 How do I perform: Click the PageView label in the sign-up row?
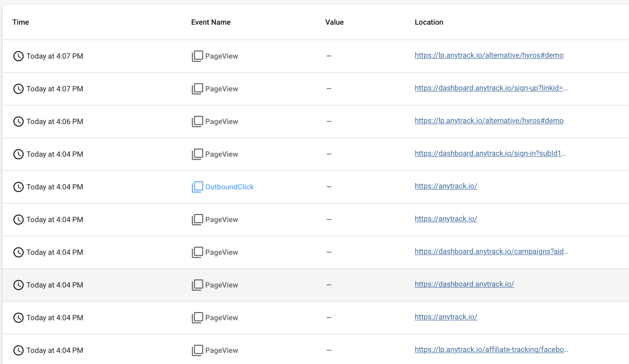[222, 89]
